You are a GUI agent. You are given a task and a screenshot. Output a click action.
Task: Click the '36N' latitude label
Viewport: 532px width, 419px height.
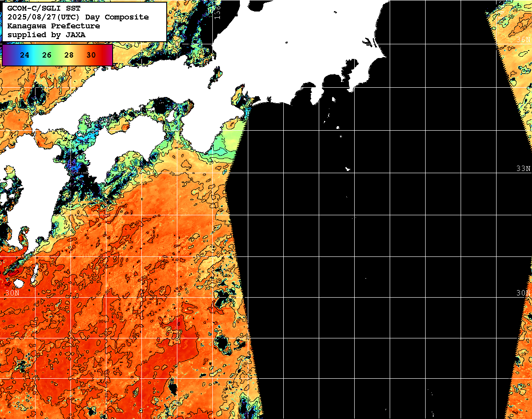click(x=524, y=40)
